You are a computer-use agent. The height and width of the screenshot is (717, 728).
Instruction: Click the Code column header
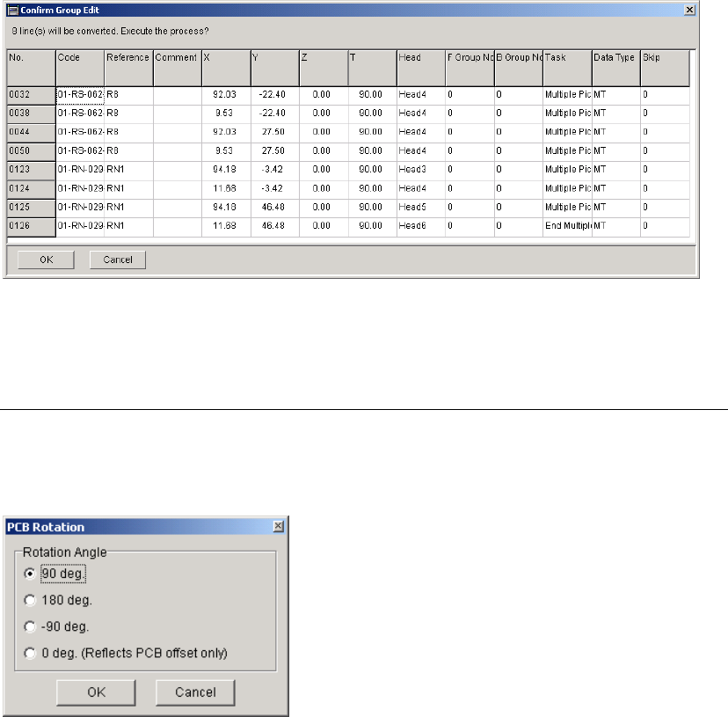[x=80, y=68]
